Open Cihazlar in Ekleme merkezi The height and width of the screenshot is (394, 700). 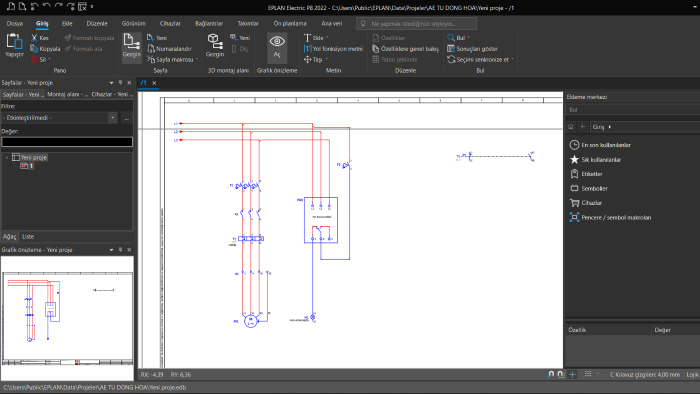pyautogui.click(x=586, y=203)
